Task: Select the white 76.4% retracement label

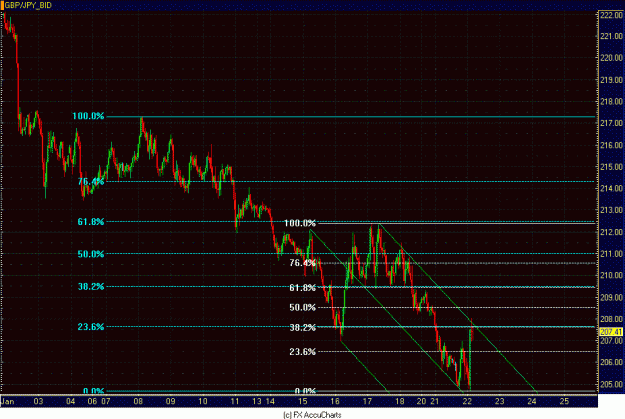Action: [303, 263]
